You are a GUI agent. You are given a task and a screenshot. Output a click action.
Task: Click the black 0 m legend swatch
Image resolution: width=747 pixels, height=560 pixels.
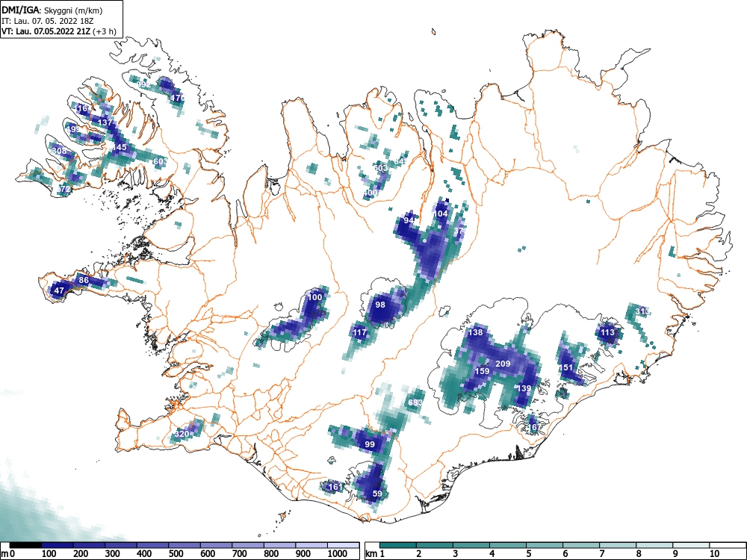25,545
